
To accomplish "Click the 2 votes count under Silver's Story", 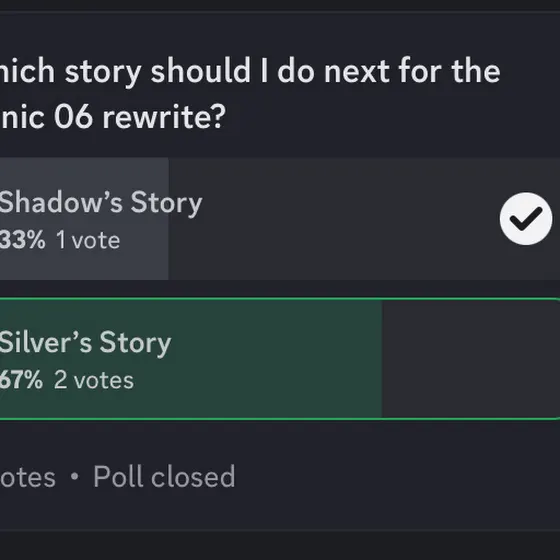I will (x=94, y=380).
